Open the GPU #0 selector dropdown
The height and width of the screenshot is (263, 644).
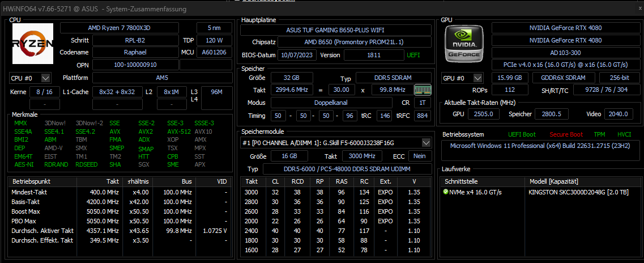point(462,78)
